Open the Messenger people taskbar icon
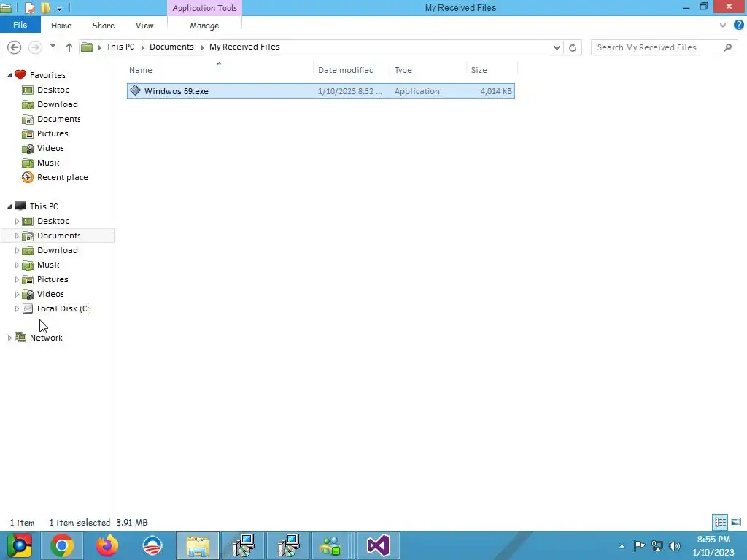 tap(332, 545)
